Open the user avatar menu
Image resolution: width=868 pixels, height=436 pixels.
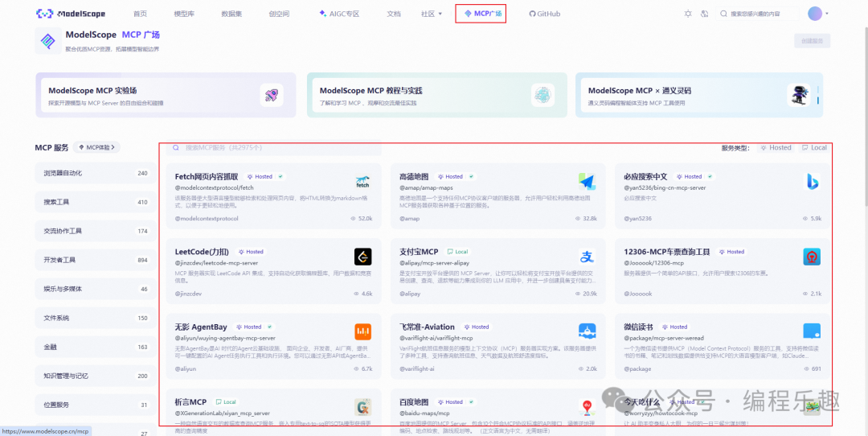815,14
